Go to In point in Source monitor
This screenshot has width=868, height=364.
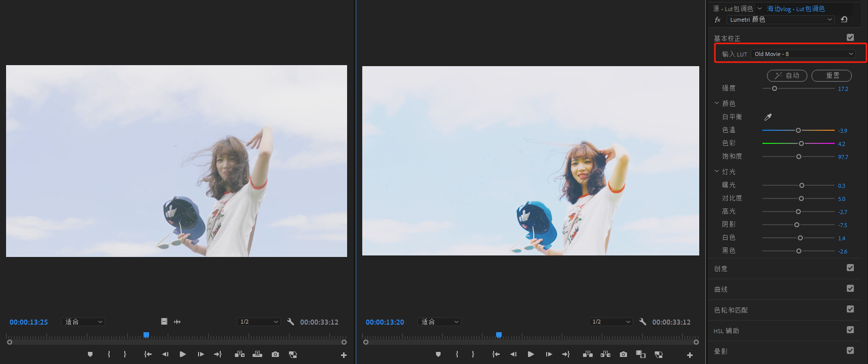(148, 354)
